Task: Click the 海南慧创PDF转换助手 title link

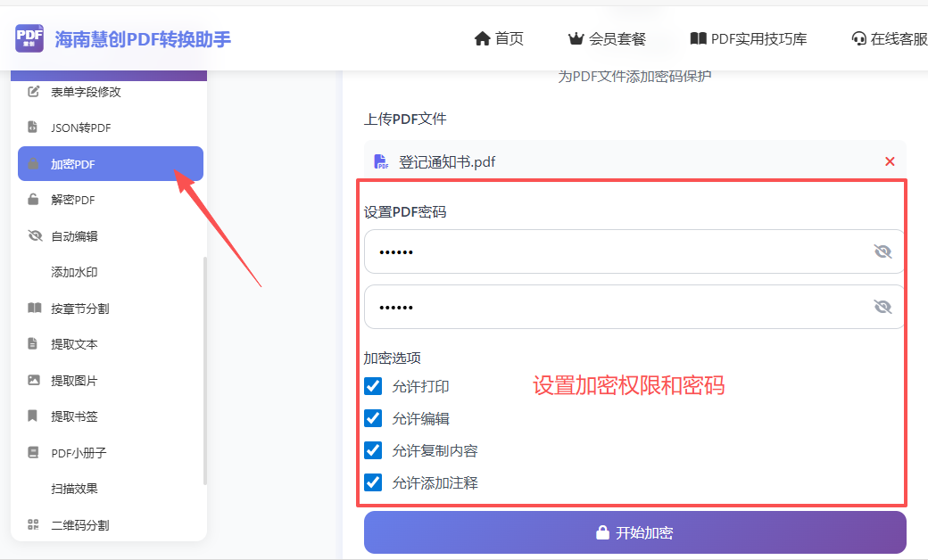Action: (143, 39)
